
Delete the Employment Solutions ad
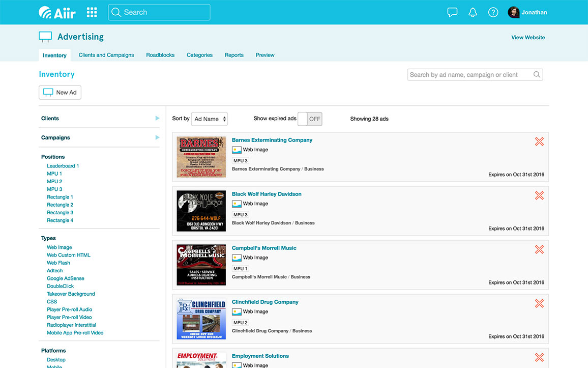point(539,357)
